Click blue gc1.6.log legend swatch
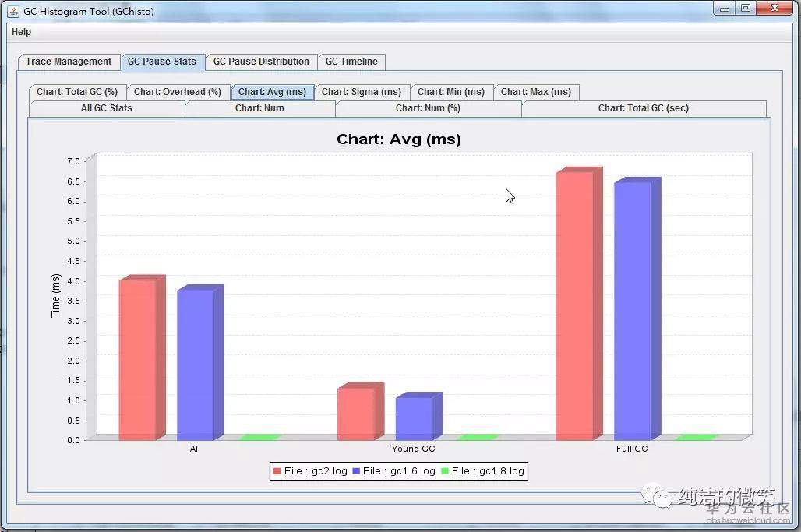Image resolution: width=801 pixels, height=532 pixels. pos(356,471)
